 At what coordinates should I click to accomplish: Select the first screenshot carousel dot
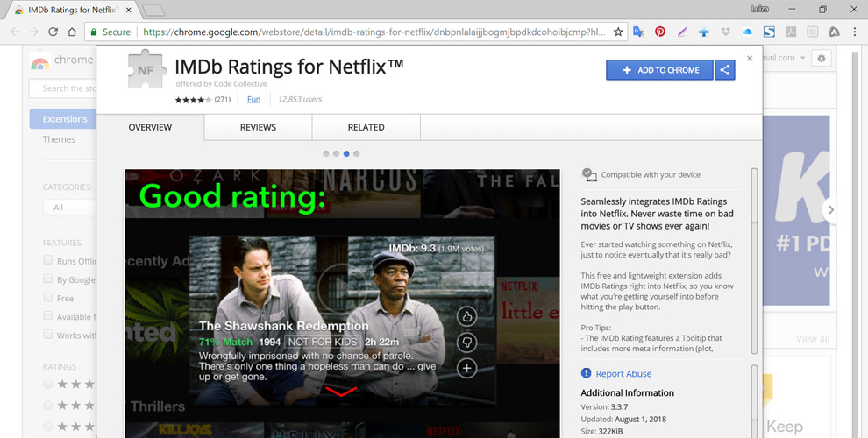[326, 154]
